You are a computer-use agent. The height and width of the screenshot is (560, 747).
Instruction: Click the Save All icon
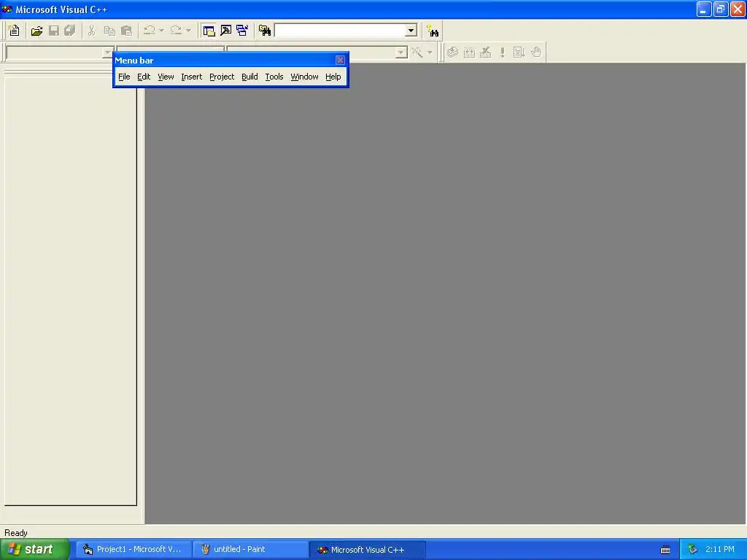click(x=70, y=31)
